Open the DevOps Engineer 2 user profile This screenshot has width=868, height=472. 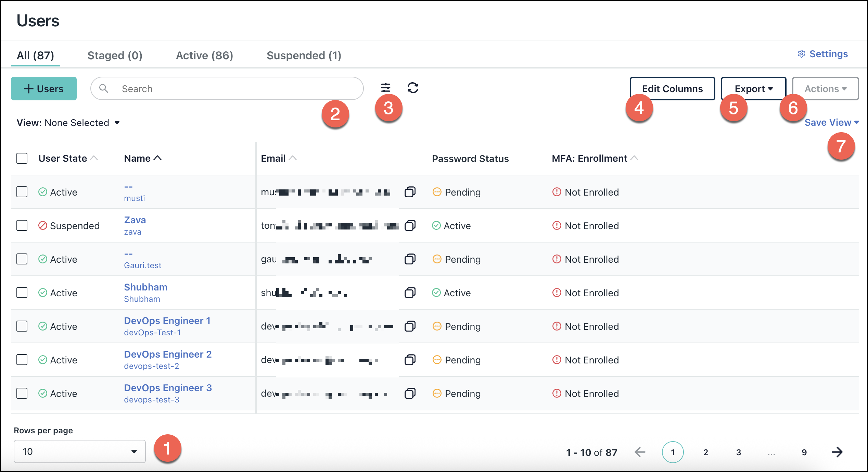[x=168, y=354]
